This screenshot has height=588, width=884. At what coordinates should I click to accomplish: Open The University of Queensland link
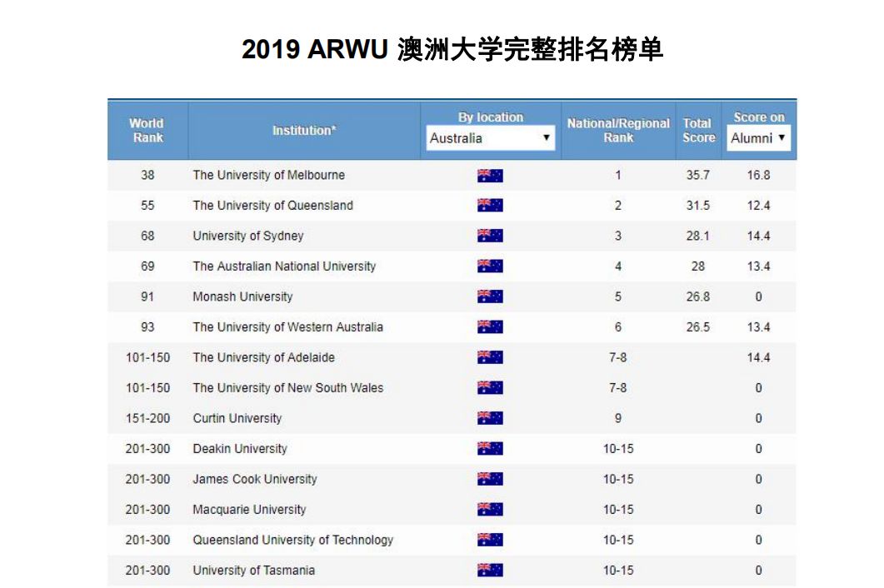272,206
